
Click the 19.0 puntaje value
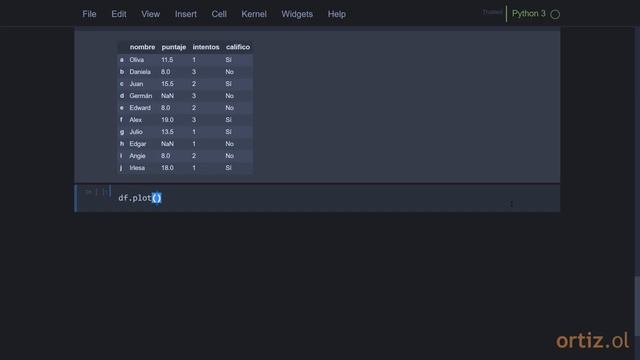coord(167,120)
